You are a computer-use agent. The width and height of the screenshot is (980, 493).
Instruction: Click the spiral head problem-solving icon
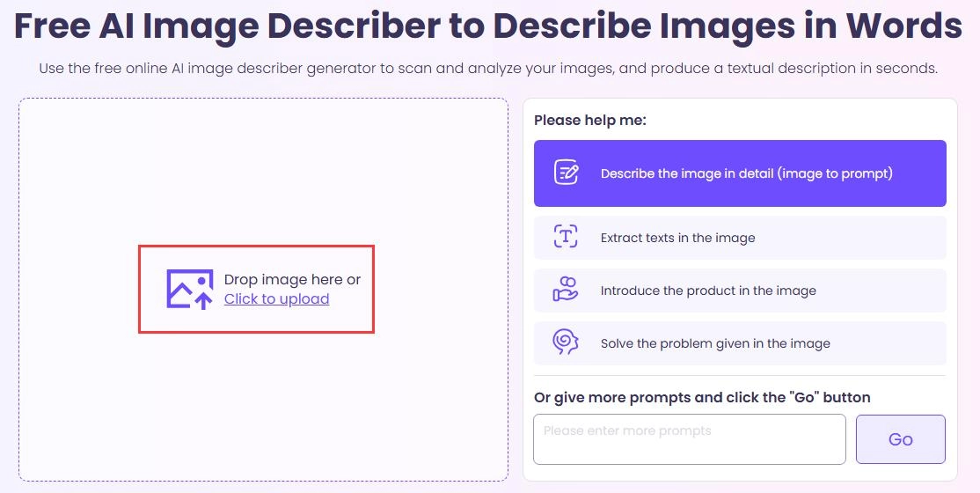point(566,342)
